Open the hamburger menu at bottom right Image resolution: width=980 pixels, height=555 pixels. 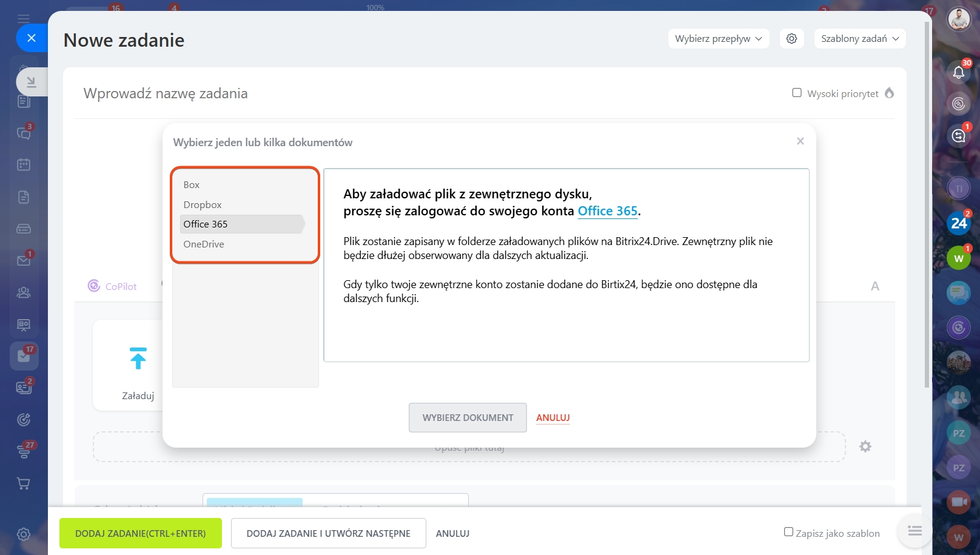pyautogui.click(x=915, y=531)
